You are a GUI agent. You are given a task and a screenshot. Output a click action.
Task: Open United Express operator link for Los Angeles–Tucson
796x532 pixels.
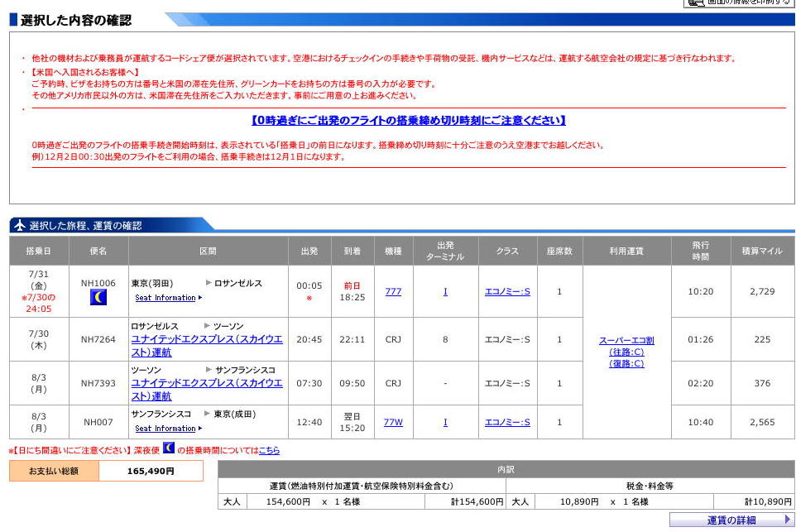[x=207, y=345]
